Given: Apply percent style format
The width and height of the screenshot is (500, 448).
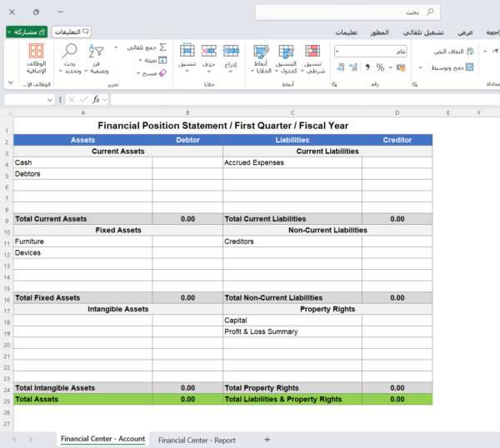Looking at the screenshot, I should [380, 67].
